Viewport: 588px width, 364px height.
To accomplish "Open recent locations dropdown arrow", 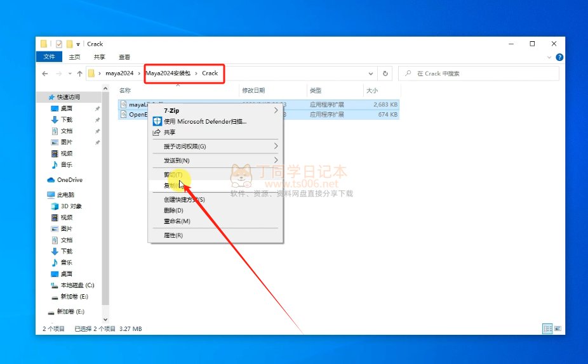I will (70, 74).
